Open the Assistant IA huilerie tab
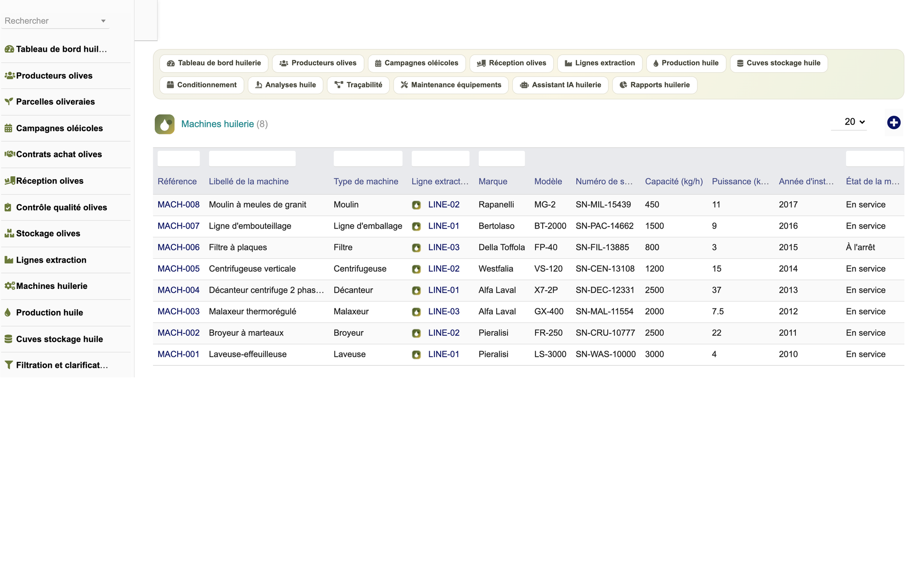Viewport: 924px width, 572px height. (x=560, y=85)
